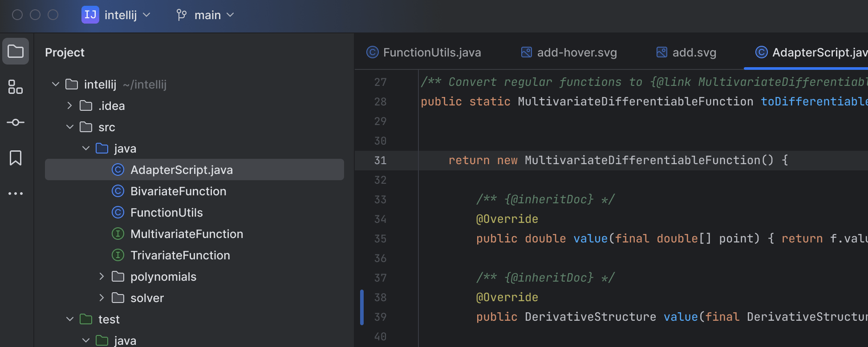Open the Bookmarks tool window icon
This screenshot has height=347, width=868.
[x=16, y=158]
